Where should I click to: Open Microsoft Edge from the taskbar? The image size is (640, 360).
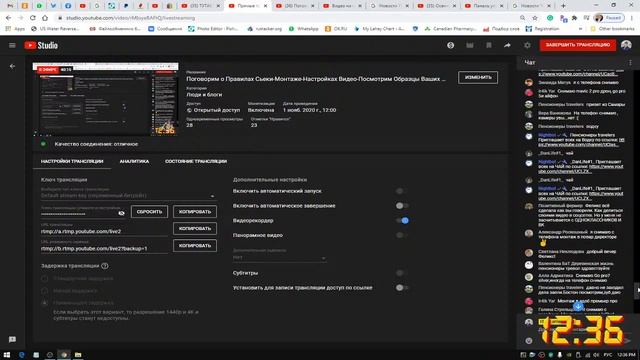pyautogui.click(x=22, y=355)
